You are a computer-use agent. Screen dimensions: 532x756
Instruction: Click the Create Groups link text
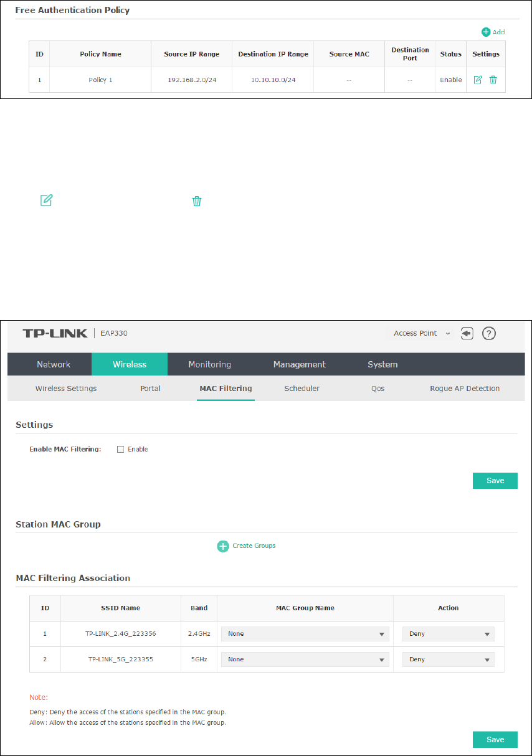254,546
